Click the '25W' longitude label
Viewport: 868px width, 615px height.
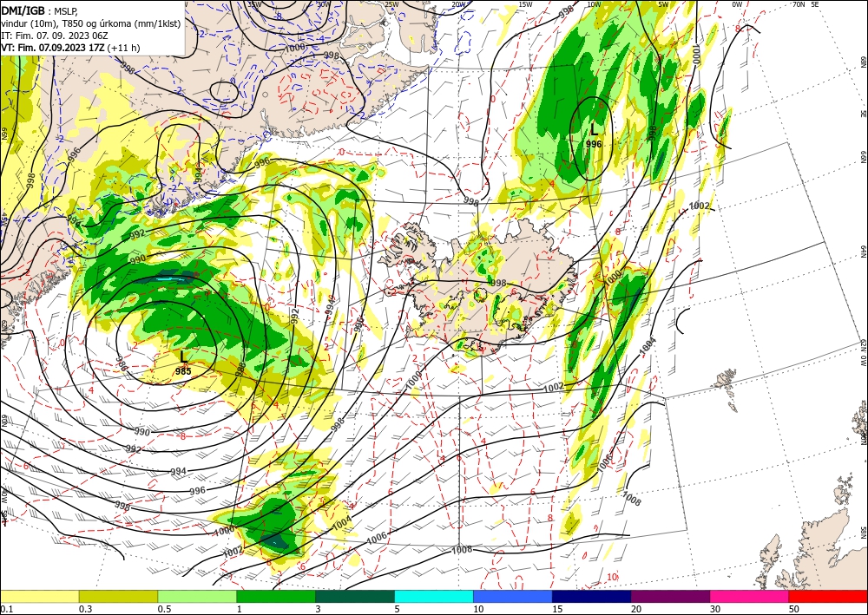[x=391, y=4]
